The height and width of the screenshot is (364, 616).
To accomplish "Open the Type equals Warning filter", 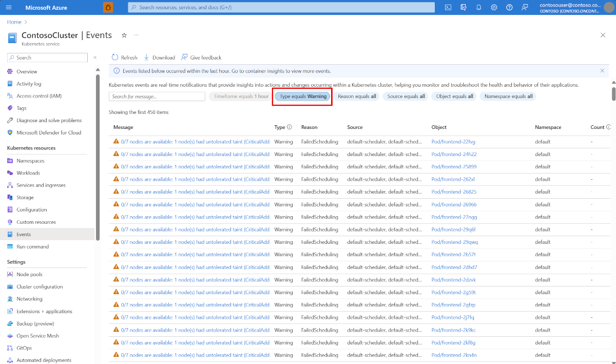I will pyautogui.click(x=303, y=97).
